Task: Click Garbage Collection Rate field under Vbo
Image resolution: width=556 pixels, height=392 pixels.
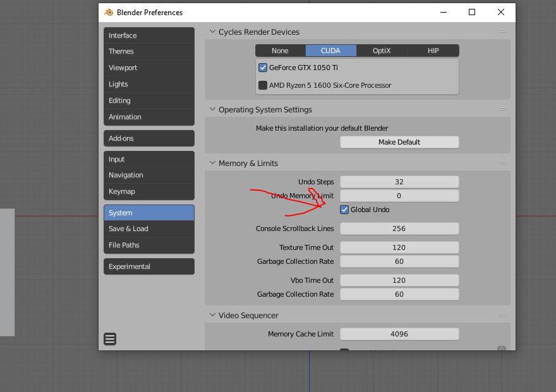Action: [399, 294]
